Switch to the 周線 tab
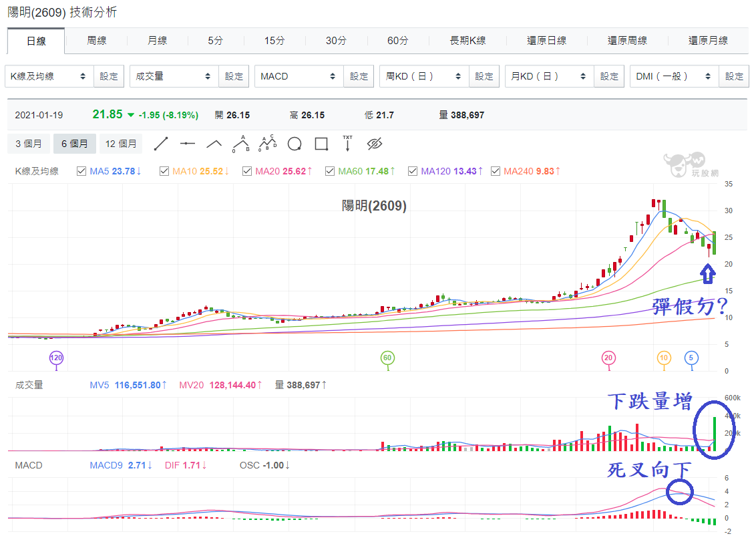Viewport: 756px width, 540px height. (x=96, y=41)
